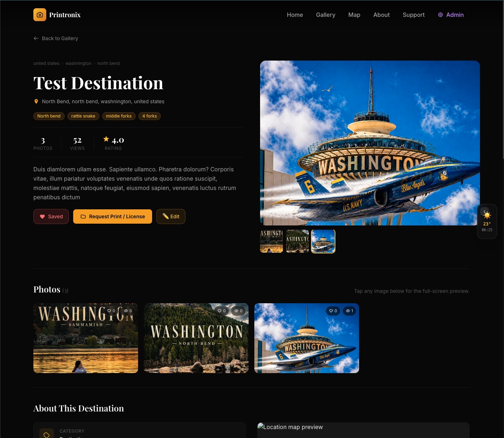Click the 'north bend' breadcrumb

pyautogui.click(x=108, y=63)
